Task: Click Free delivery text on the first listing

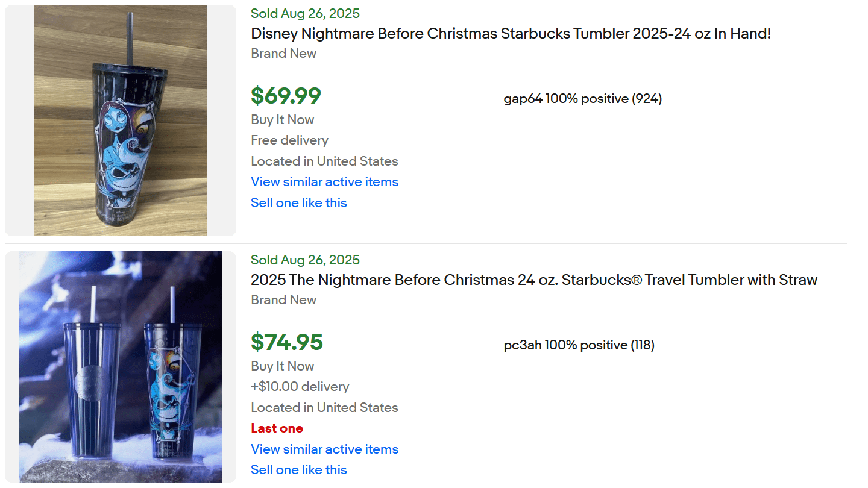Action: pyautogui.click(x=289, y=140)
